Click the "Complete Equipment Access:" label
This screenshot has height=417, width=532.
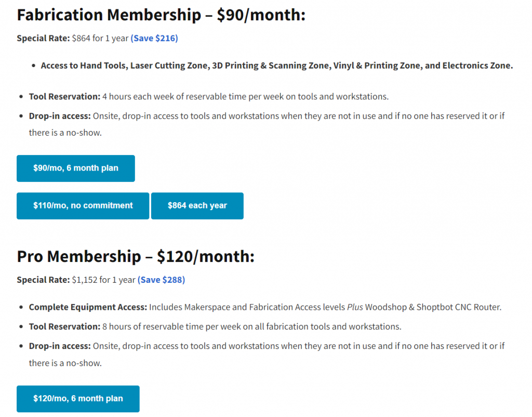click(88, 307)
